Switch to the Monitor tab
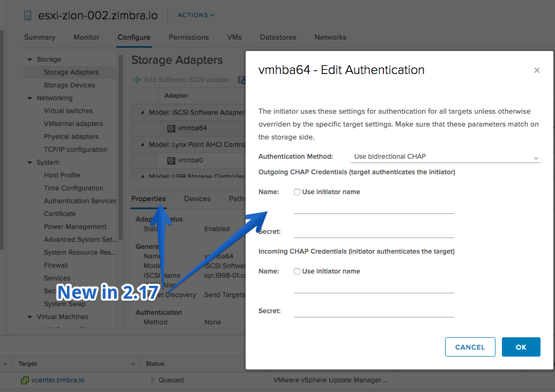Viewport: 555px width, 392px height. coord(86,37)
